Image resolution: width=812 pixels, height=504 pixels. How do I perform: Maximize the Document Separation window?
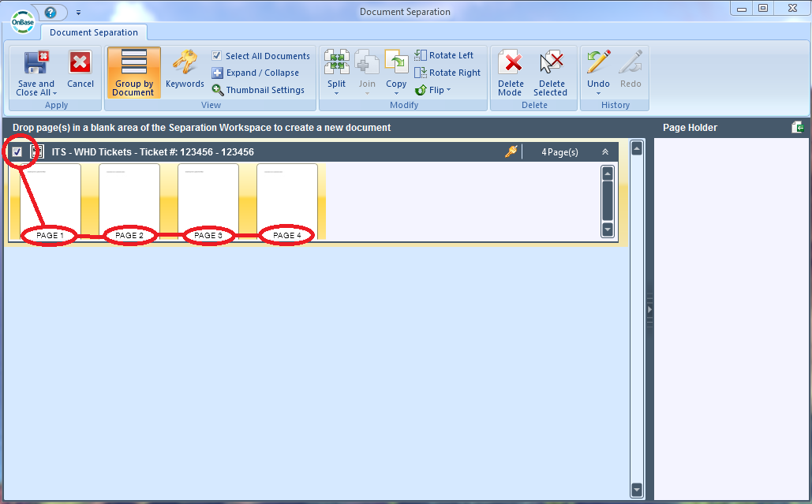click(763, 8)
